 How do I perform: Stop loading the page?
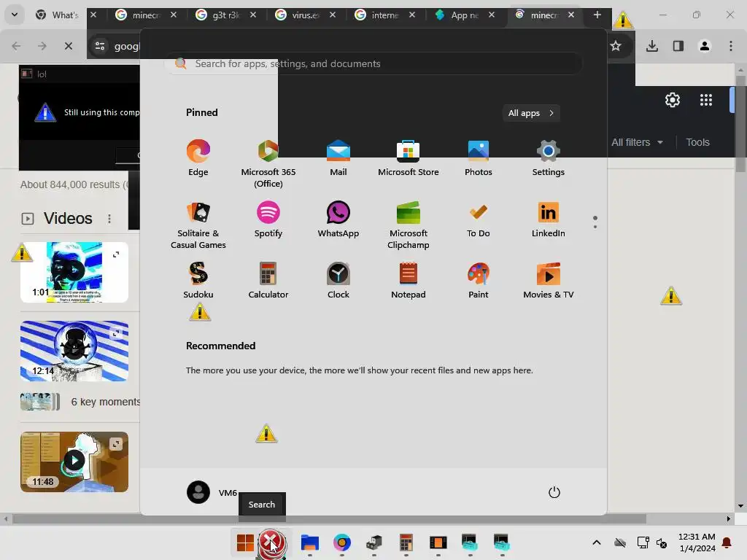pyautogui.click(x=68, y=46)
